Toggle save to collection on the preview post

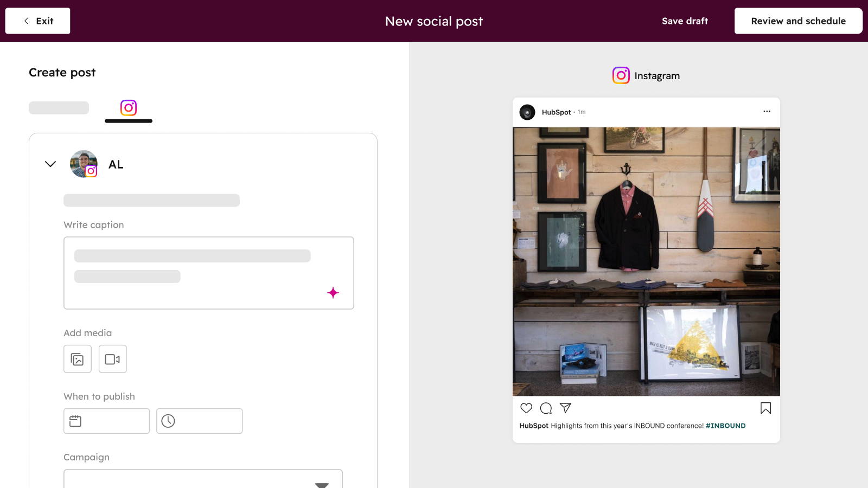(766, 408)
